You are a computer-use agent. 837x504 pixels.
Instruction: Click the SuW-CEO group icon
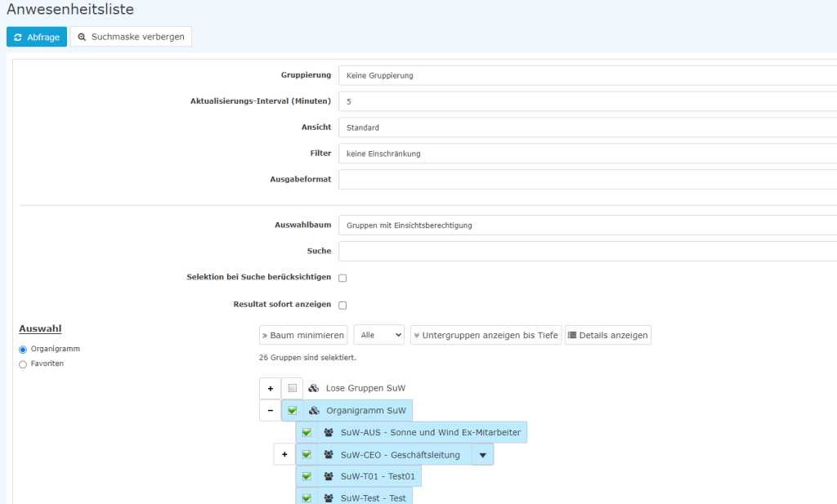click(x=329, y=454)
